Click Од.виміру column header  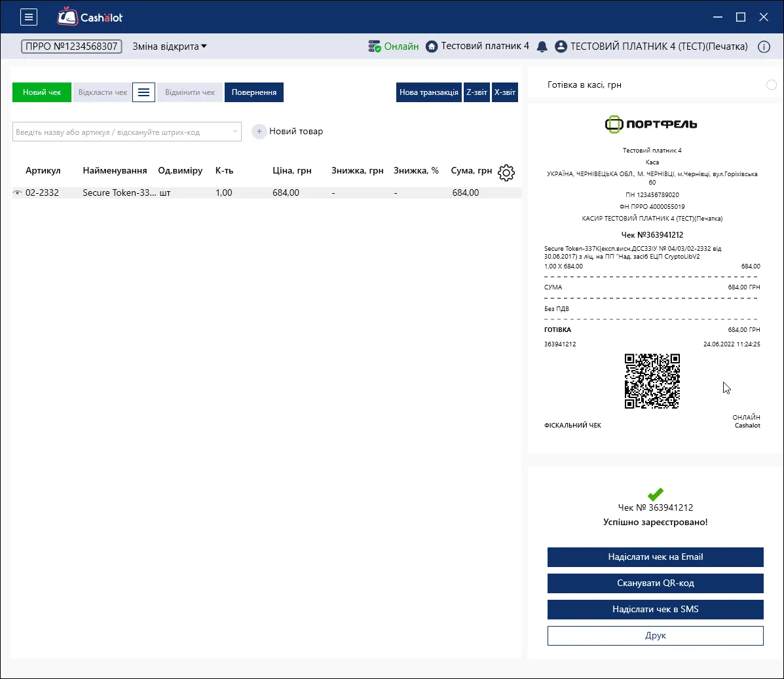(x=180, y=170)
